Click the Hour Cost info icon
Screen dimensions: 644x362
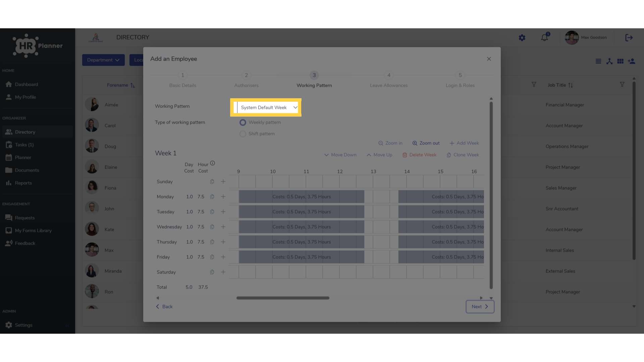(x=212, y=163)
